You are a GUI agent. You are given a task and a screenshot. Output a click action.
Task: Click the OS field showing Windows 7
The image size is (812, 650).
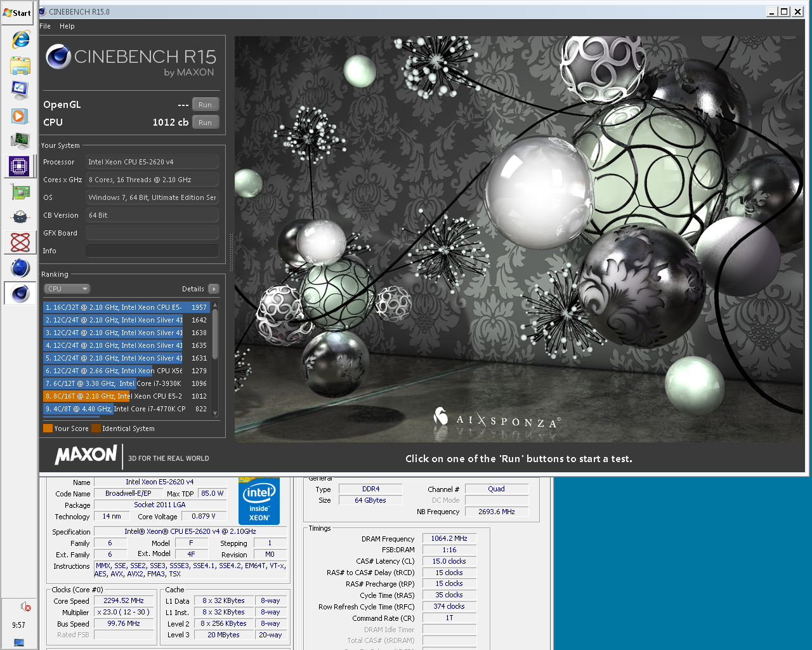[152, 197]
